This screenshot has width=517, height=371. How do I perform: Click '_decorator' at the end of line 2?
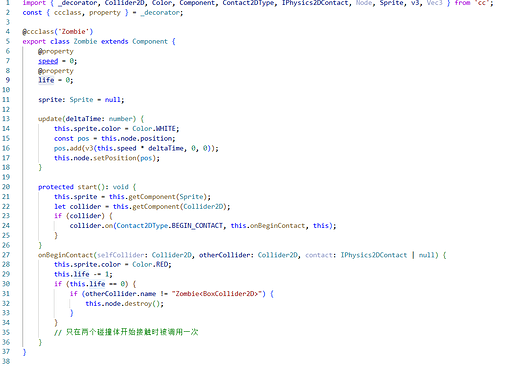pyautogui.click(x=160, y=13)
